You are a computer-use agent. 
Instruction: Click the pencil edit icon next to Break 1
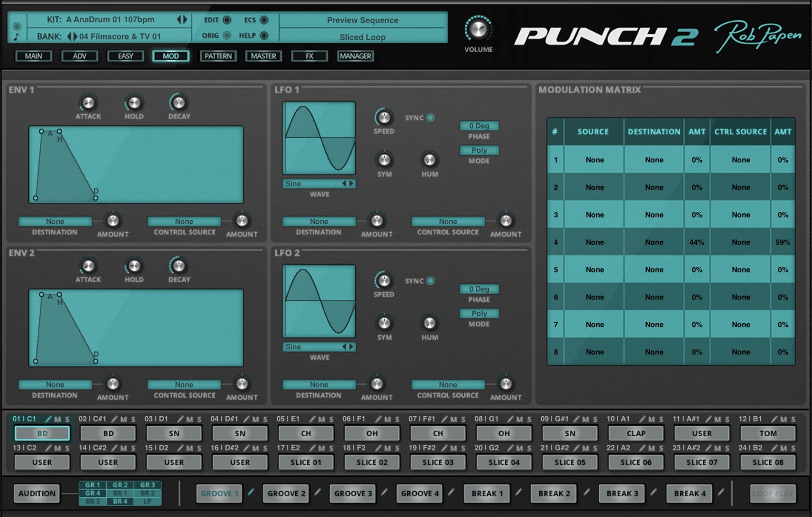tap(518, 492)
